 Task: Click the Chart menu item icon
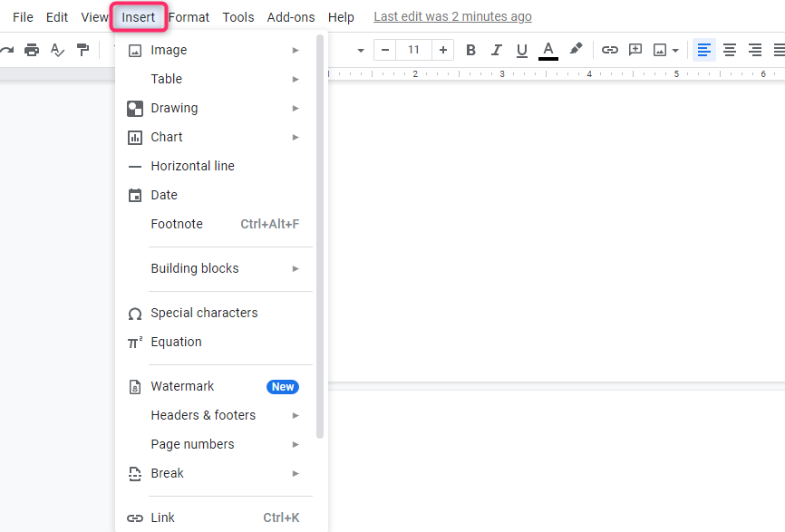pos(135,138)
